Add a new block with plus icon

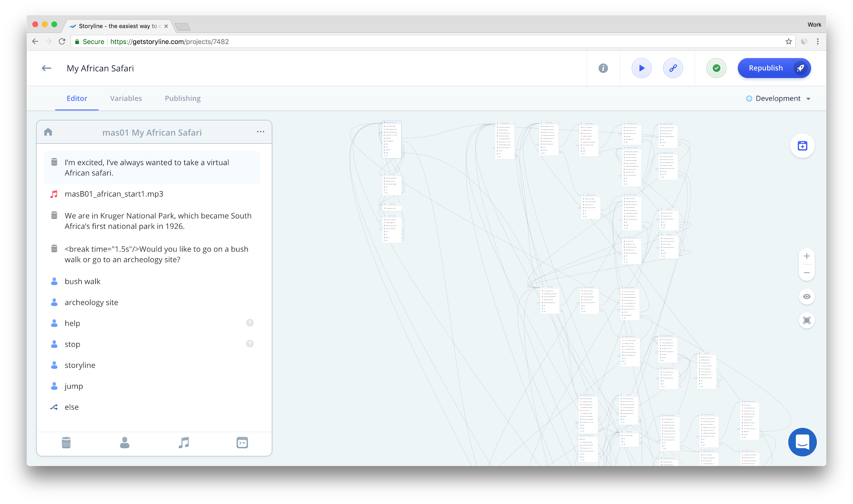coord(802,146)
